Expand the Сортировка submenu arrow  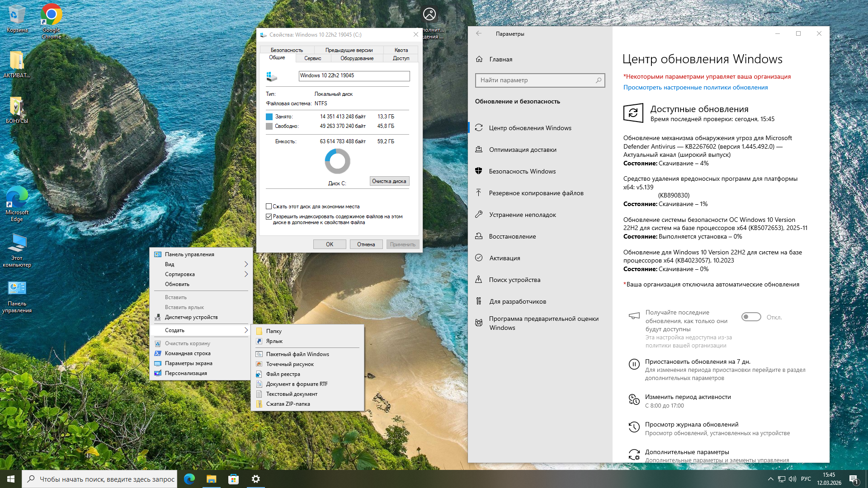246,274
